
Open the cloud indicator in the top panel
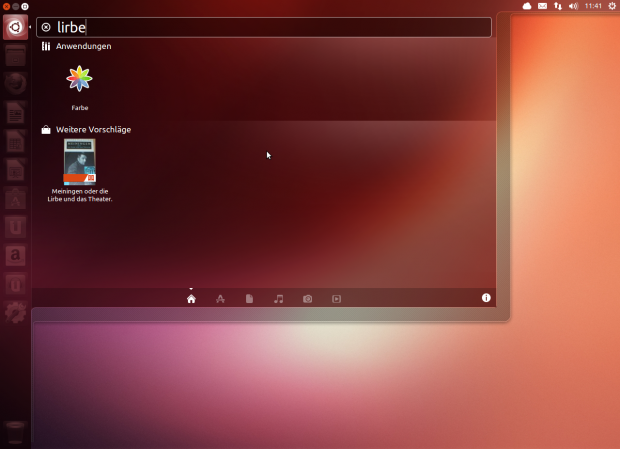tap(527, 6)
